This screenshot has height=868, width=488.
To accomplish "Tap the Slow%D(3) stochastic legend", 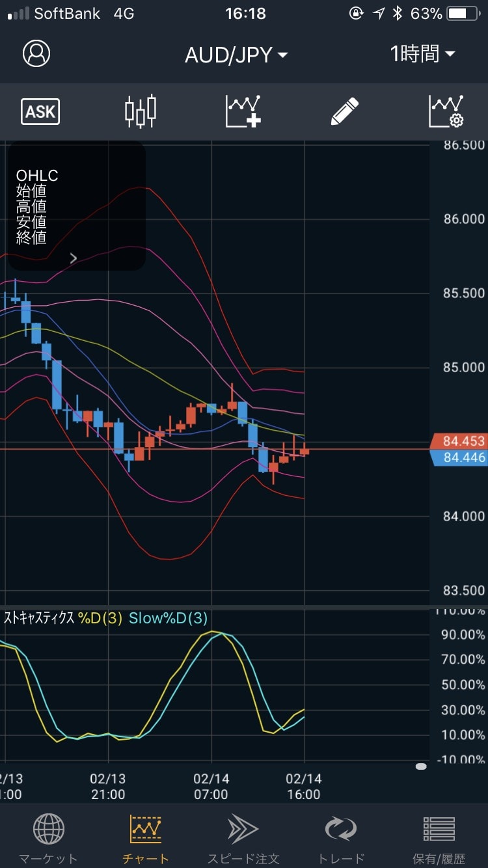I will (x=169, y=618).
